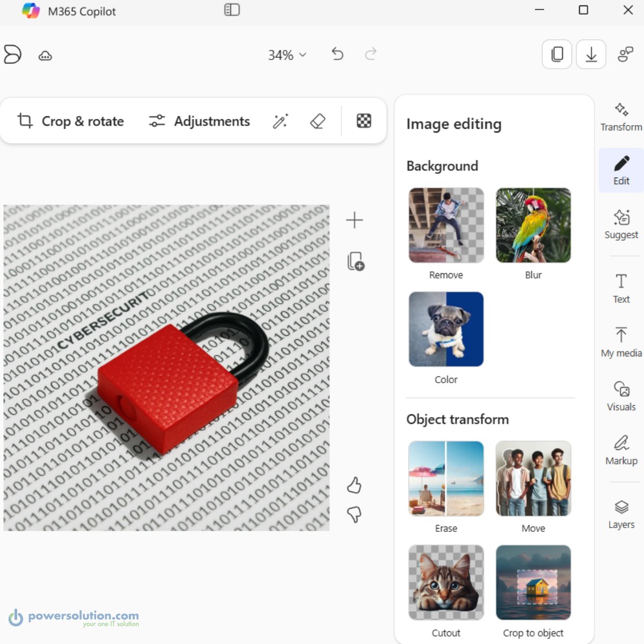The height and width of the screenshot is (644, 644).
Task: Click the "Blur" label text
Action: (x=533, y=275)
